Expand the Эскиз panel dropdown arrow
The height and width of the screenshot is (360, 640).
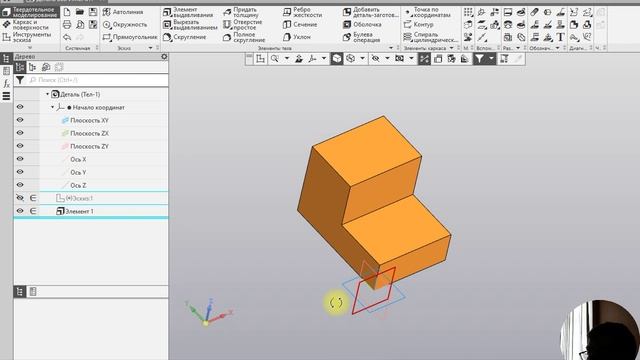(151, 48)
